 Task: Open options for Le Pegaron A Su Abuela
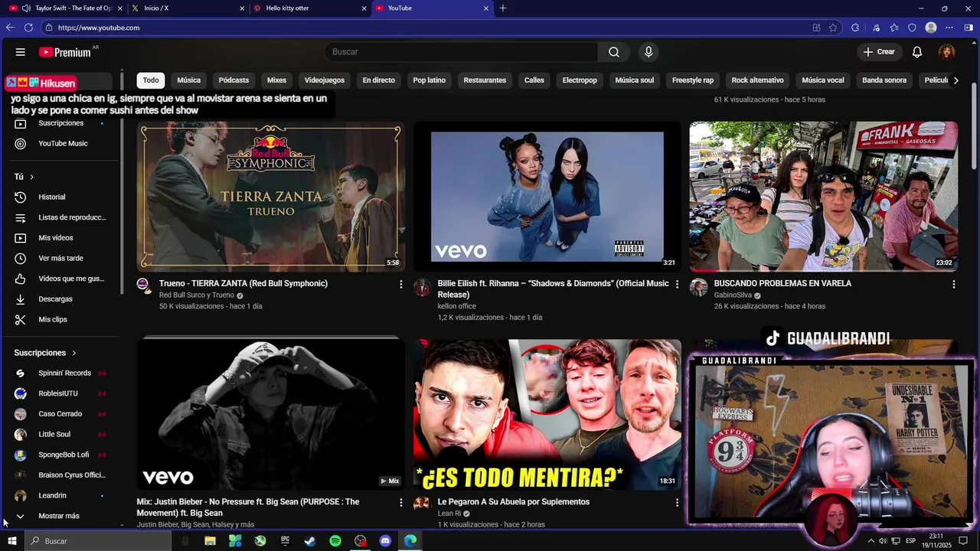tap(677, 503)
